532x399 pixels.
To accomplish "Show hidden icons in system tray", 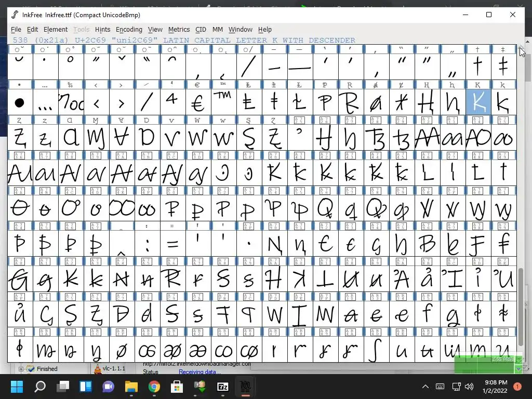I will 425,387.
